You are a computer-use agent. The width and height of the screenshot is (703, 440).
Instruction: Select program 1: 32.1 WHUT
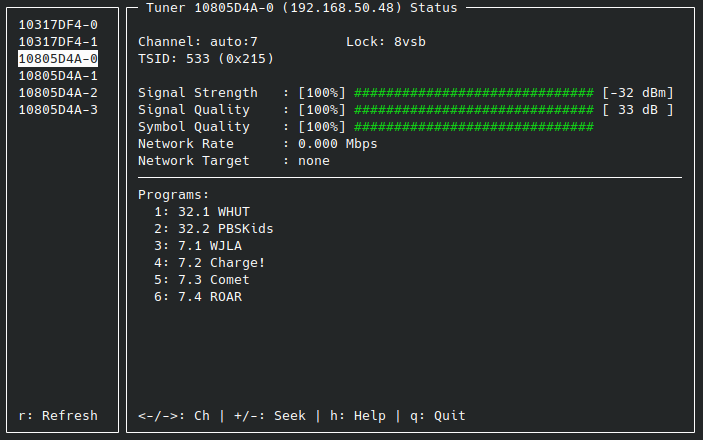click(x=202, y=211)
